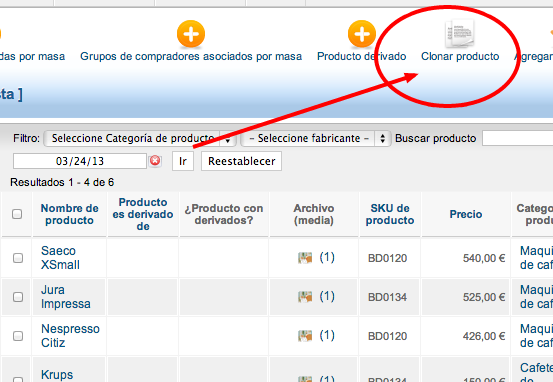
Task: Open the Seleccione fabricante dropdown
Action: click(316, 138)
